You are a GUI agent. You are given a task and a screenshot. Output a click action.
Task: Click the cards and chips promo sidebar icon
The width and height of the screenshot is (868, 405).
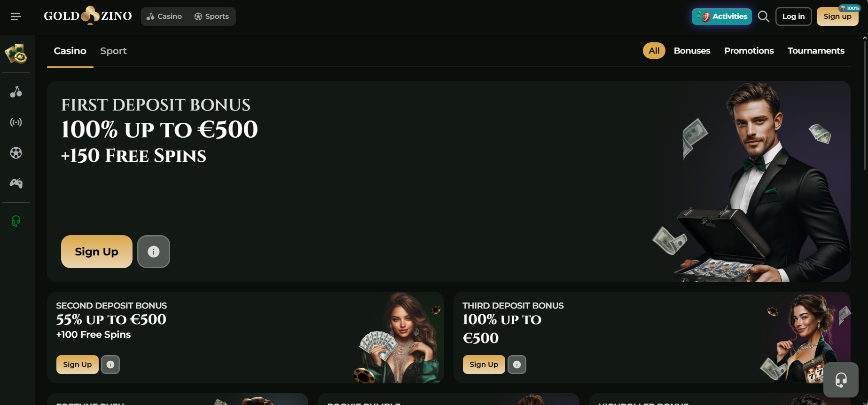(16, 54)
